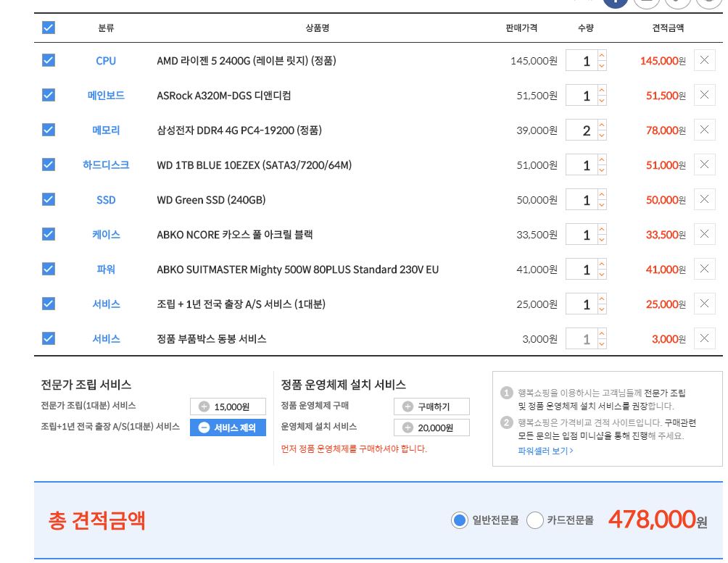Click minus icon on 서비스 제외 button
This screenshot has height=563, width=728.
tap(204, 428)
